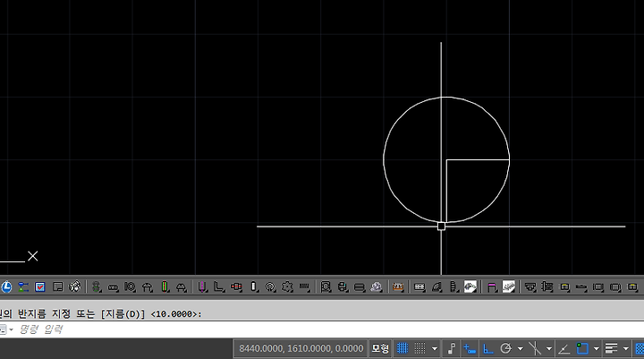Toggle object snap square icon in status bar
The height and width of the screenshot is (359, 644).
pyautogui.click(x=582, y=348)
